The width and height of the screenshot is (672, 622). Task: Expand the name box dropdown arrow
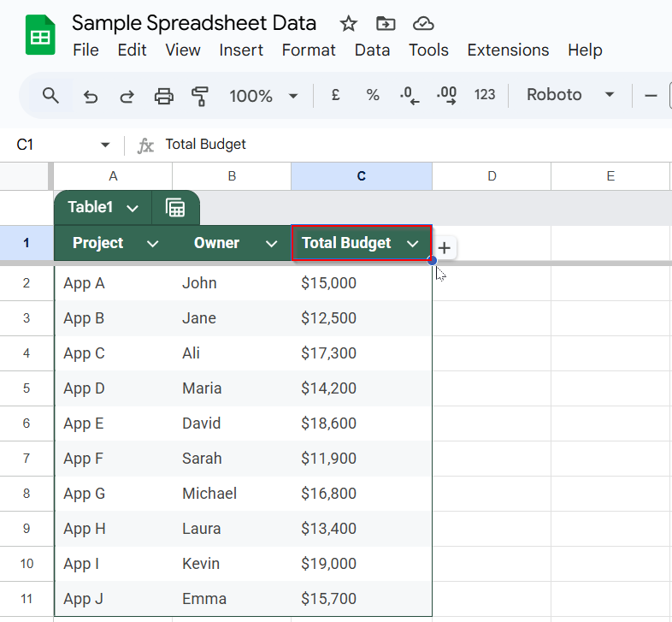coord(105,145)
